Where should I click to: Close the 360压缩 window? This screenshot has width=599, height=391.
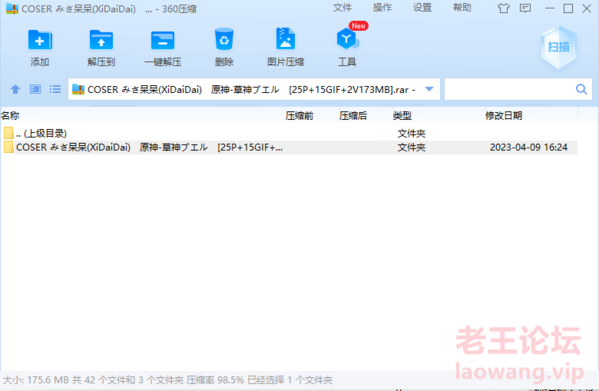586,8
